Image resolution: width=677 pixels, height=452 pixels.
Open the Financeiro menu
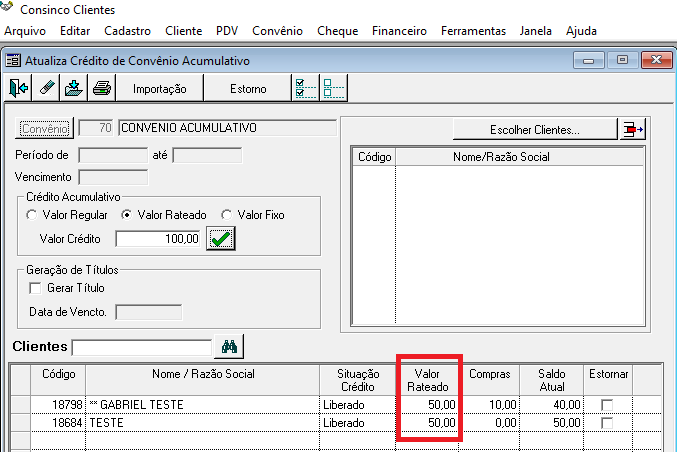click(x=399, y=31)
